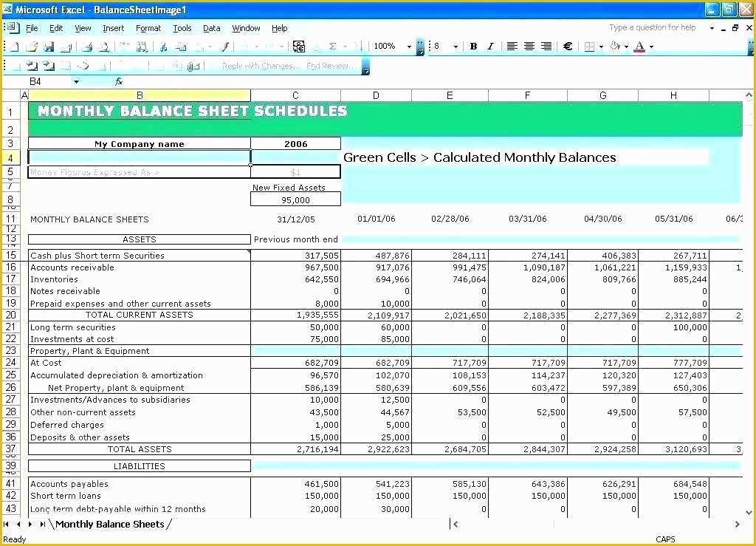Viewport: 756px width, 546px height.
Task: Open the File menu
Action: coord(32,28)
